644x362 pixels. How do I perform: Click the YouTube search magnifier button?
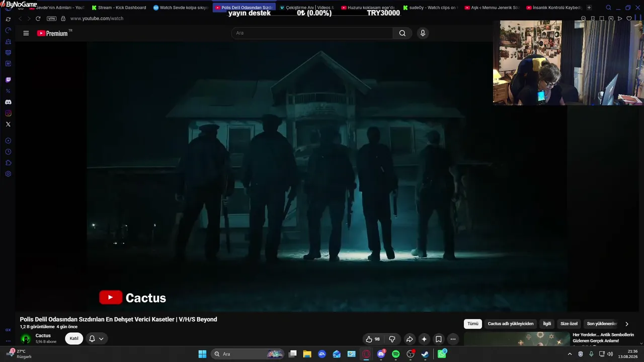403,33
